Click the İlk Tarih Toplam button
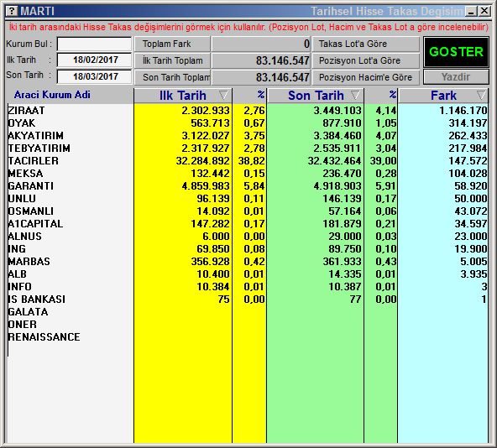The width and height of the screenshot is (497, 448). (172, 60)
